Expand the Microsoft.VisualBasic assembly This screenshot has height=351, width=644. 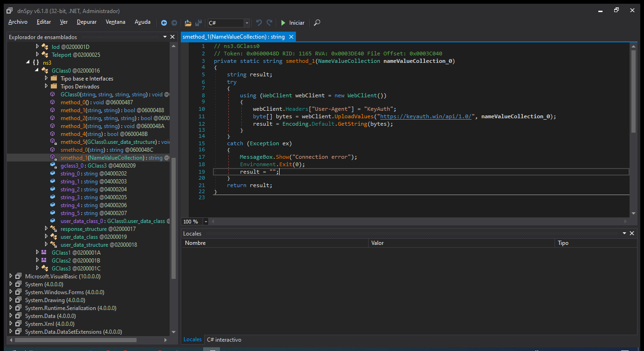tap(11, 276)
